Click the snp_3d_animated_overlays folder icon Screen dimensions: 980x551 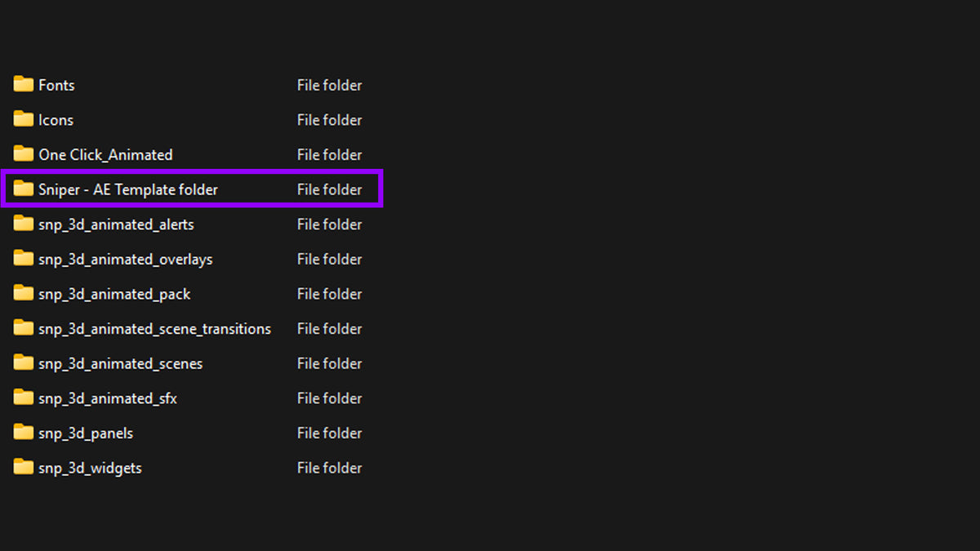[x=24, y=258]
